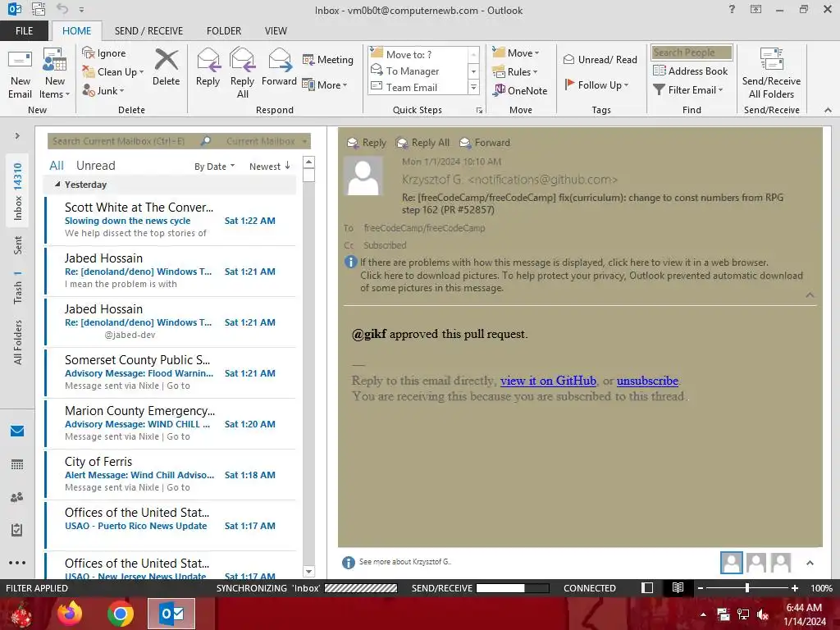Switch to Tasks view
Image resolution: width=840 pixels, height=630 pixels.
(x=17, y=530)
